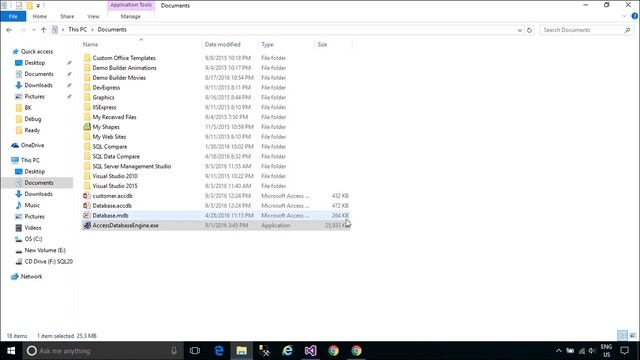Viewport: 640px width, 360px height.
Task: Switch to large thumbnails view icon
Action: click(633, 336)
